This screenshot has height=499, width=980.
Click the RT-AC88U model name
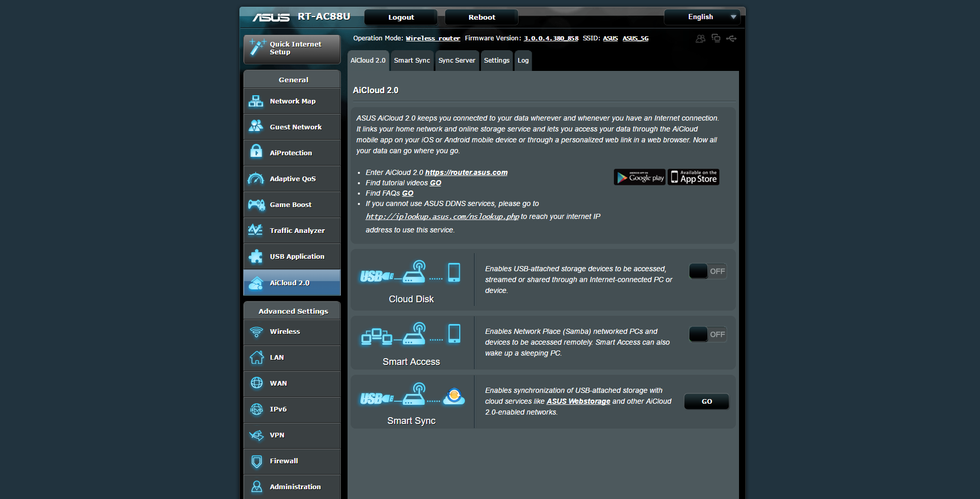[x=324, y=17]
